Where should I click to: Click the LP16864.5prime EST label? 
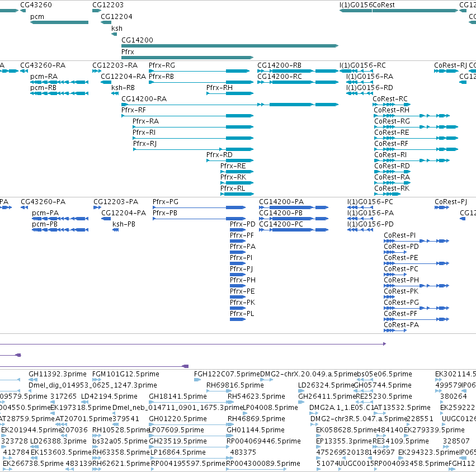click(178, 452)
